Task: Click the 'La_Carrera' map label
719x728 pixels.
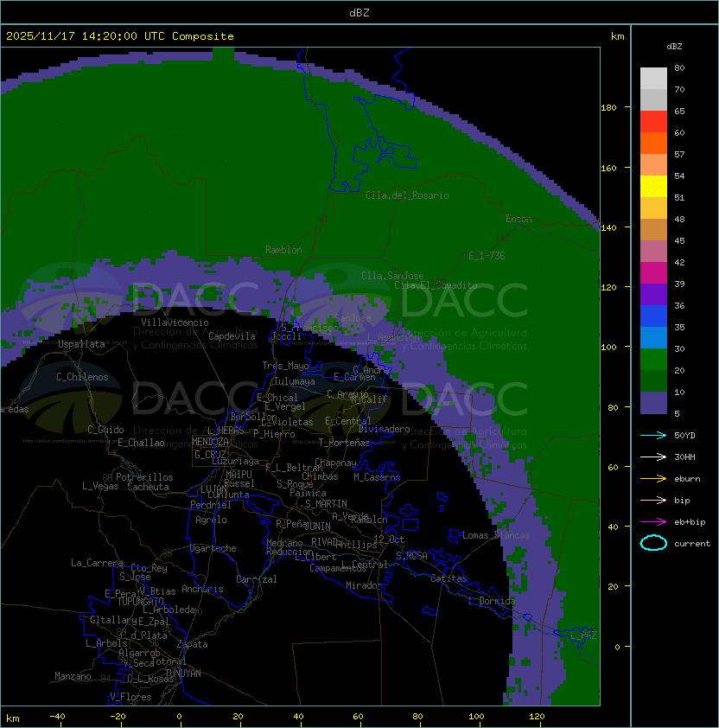Action: click(x=97, y=563)
